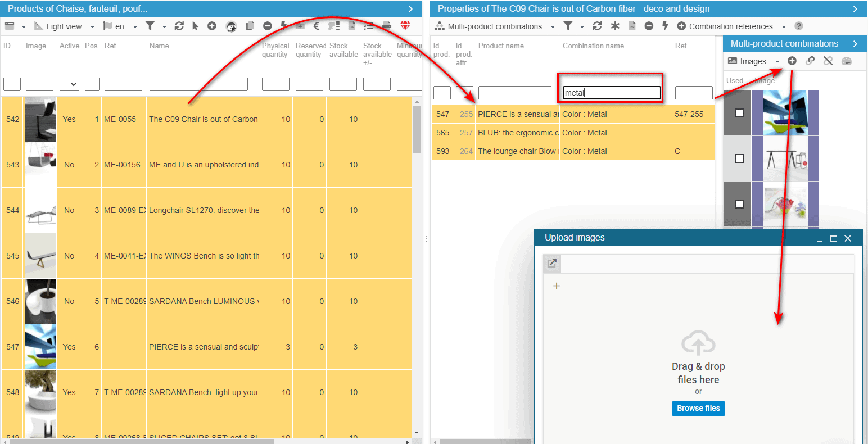868x444 pixels.
Task: Click the add product plus icon
Action: pos(212,26)
